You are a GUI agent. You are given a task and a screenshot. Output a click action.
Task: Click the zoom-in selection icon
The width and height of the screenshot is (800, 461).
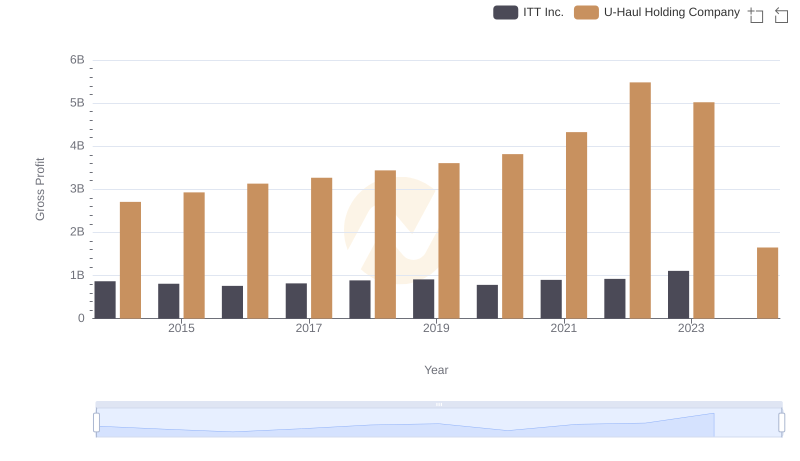tap(756, 15)
